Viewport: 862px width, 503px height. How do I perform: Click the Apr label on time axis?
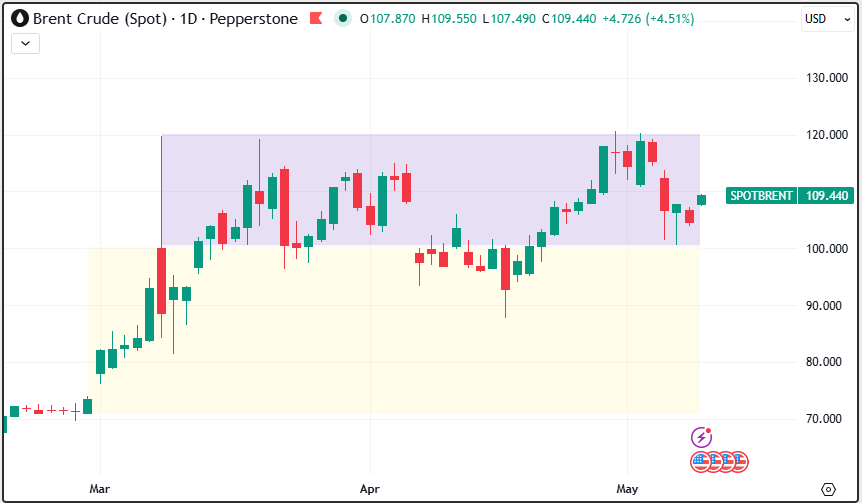click(x=370, y=489)
